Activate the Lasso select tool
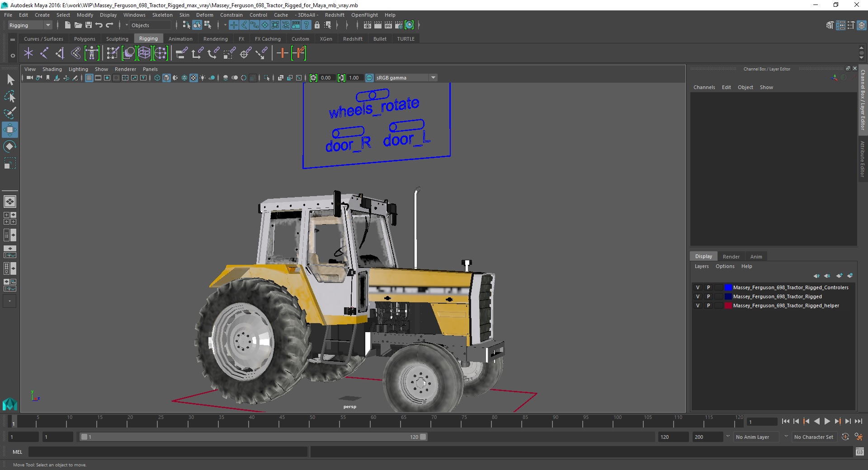The height and width of the screenshot is (470, 868). pyautogui.click(x=10, y=97)
